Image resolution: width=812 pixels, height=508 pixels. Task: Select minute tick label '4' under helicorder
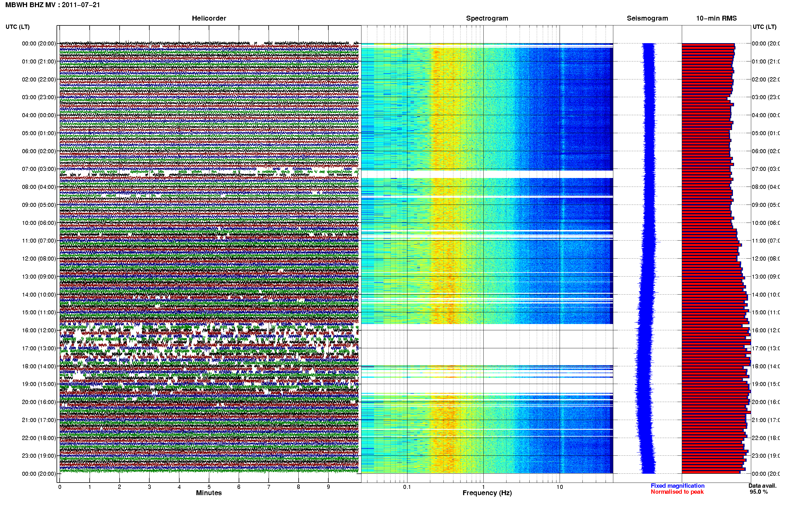179,487
